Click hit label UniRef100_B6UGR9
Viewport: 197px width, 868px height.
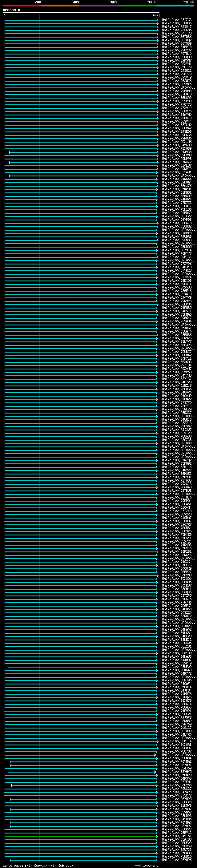176,98
